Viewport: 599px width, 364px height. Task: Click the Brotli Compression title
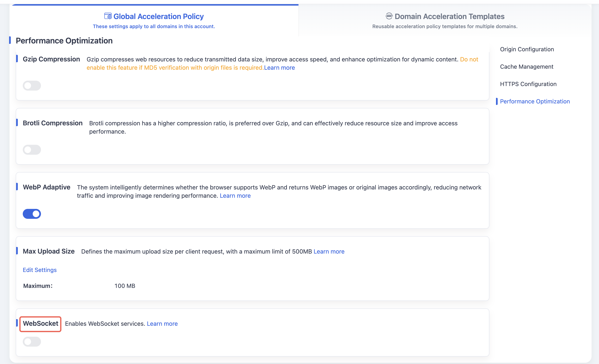(x=53, y=123)
